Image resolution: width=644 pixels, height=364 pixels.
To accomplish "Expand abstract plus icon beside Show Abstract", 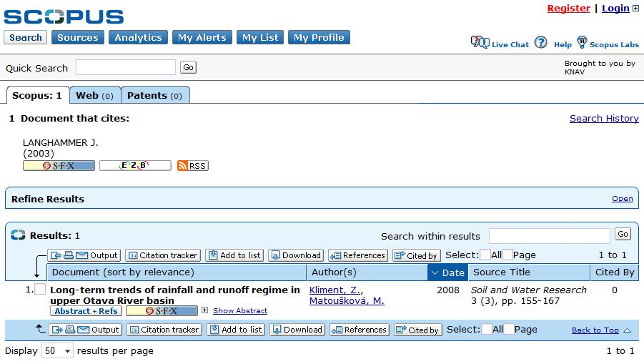I will tap(204, 310).
